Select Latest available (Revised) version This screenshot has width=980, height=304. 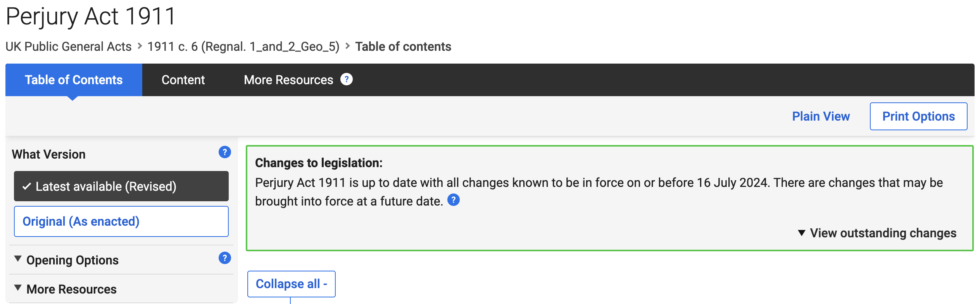pyautogui.click(x=121, y=187)
